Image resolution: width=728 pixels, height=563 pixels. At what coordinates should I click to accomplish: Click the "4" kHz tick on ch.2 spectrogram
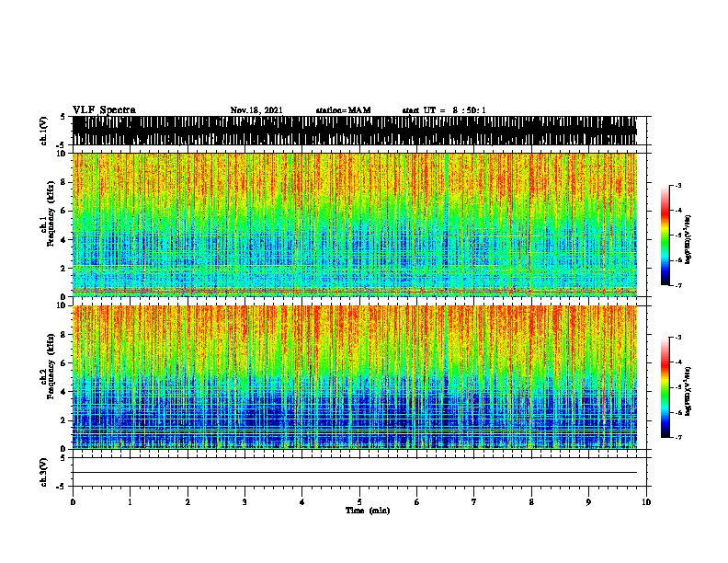tap(64, 392)
